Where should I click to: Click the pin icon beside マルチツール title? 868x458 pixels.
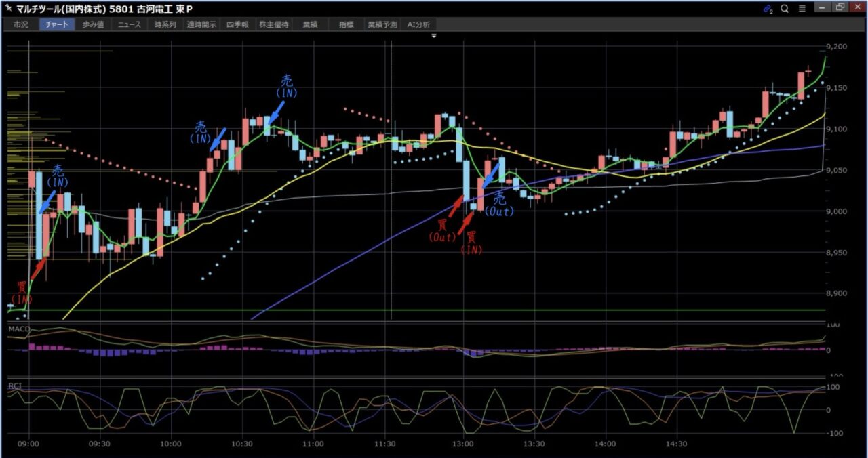click(x=9, y=9)
